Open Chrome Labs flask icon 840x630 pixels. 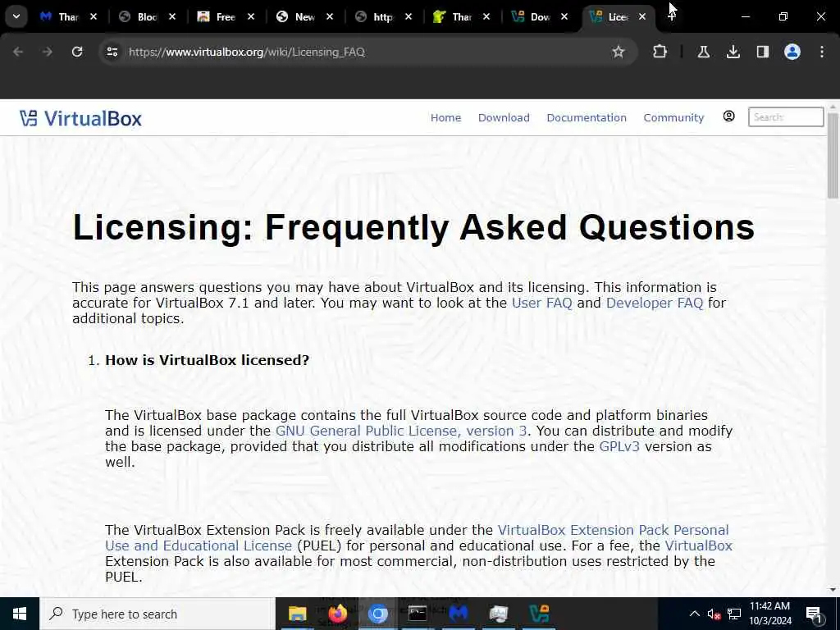tap(703, 52)
